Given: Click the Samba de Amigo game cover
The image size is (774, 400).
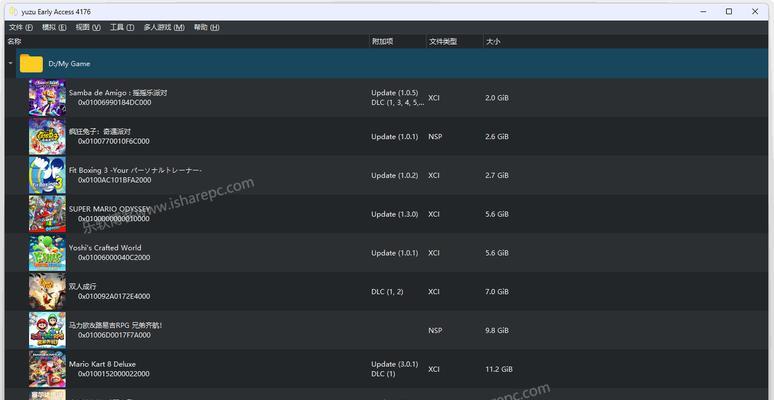Looking at the screenshot, I should click(x=47, y=97).
